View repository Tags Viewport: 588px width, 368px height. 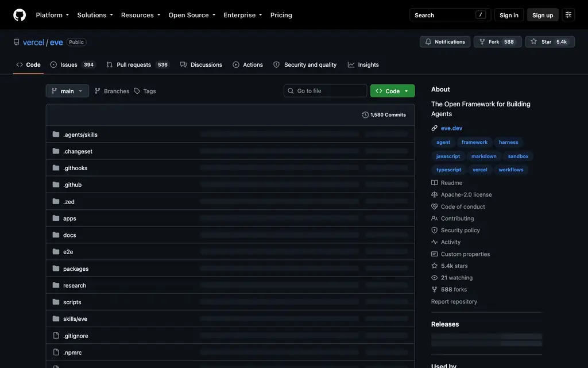tap(145, 91)
